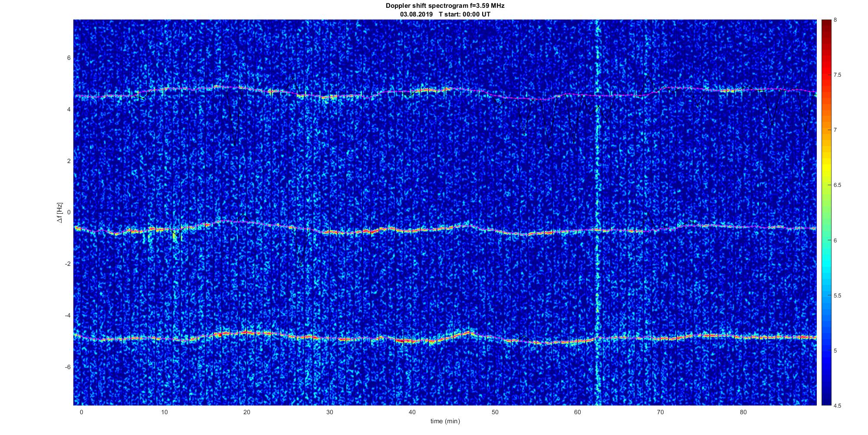Click the x-axis tick label '20'
Viewport: 868px width, 435px height.
[x=247, y=412]
